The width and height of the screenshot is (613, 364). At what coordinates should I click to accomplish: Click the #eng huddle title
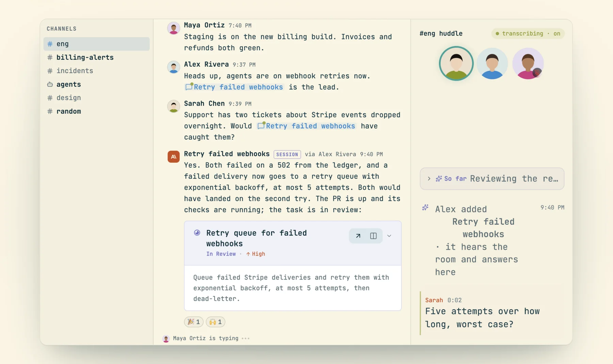pos(441,33)
